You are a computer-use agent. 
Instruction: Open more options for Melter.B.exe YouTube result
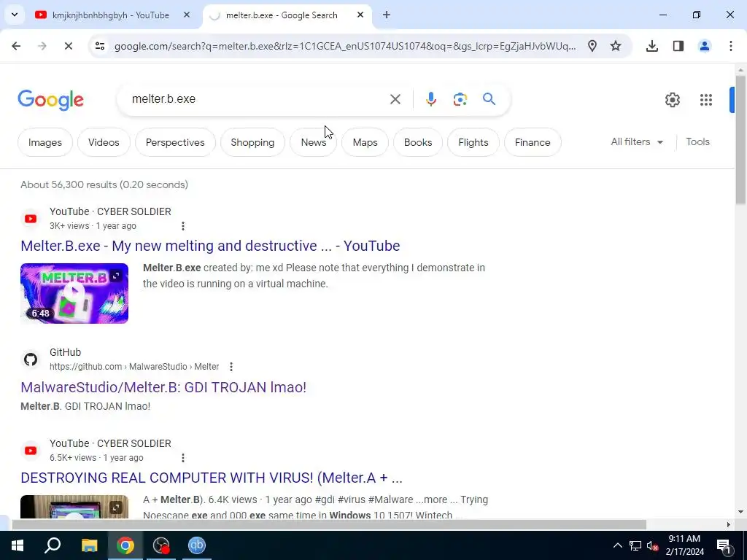point(183,226)
